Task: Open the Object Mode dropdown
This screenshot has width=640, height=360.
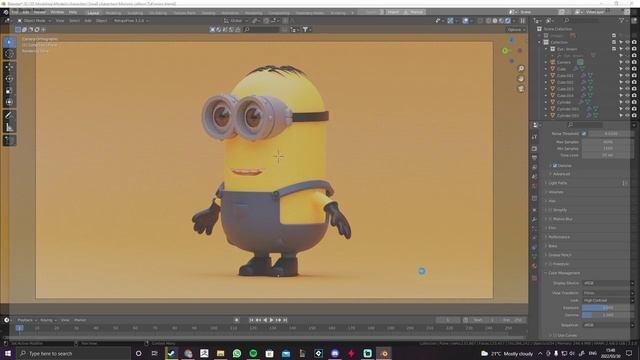Action: (34, 20)
